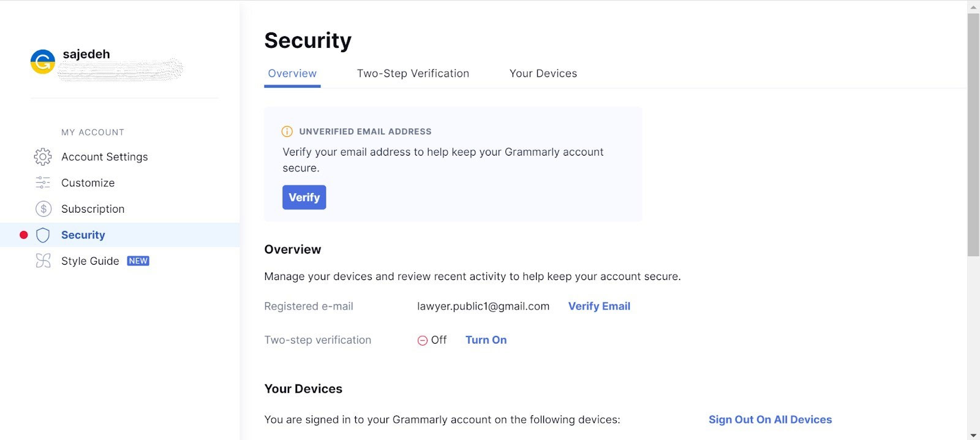Click the Security page heading
Screen dimensions: 980x440
tap(308, 40)
